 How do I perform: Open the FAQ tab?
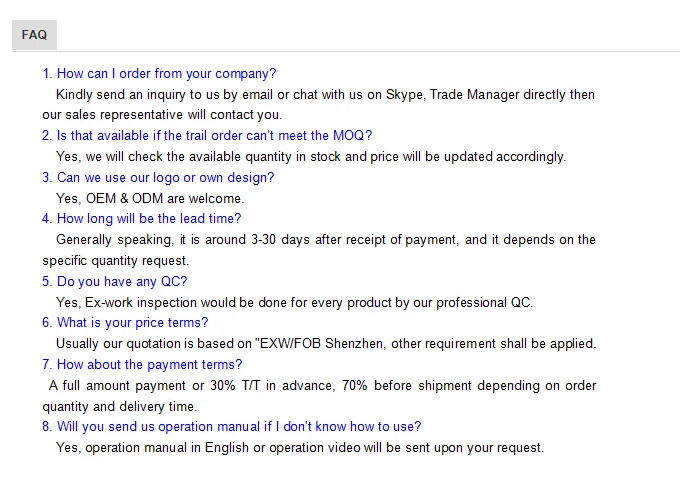click(34, 35)
